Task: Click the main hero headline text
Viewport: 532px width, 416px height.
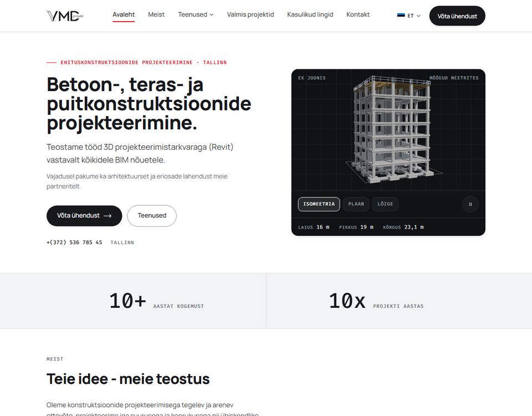Action: pos(149,104)
